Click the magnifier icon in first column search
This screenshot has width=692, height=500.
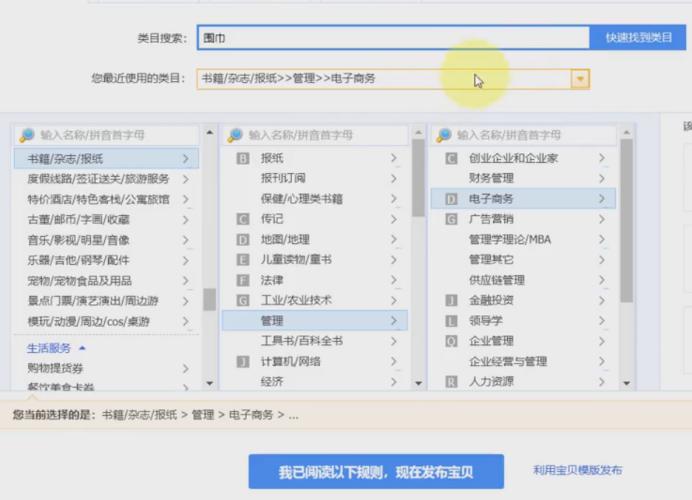pyautogui.click(x=27, y=135)
